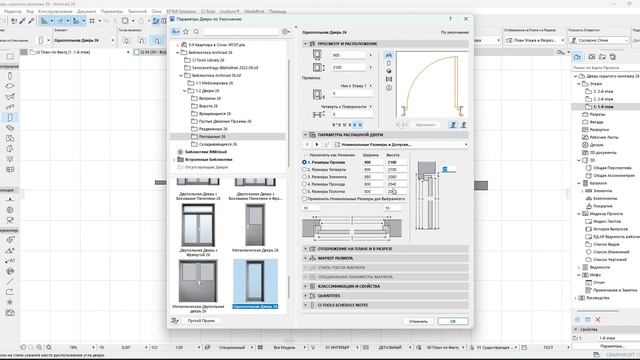
Task: Select 'Распашные 26' folder in library tree
Action: coord(212,136)
